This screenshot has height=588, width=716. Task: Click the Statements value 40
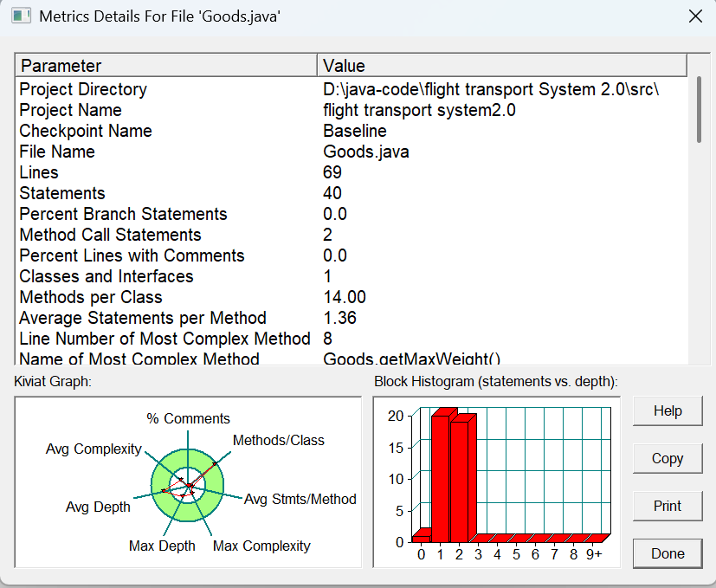[332, 193]
